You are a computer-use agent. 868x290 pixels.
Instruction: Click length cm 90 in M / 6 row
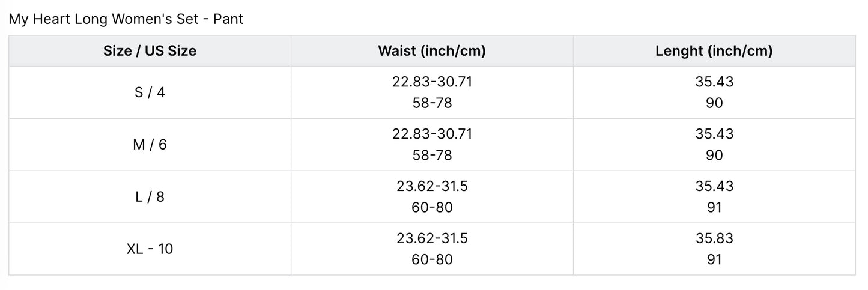click(x=714, y=156)
